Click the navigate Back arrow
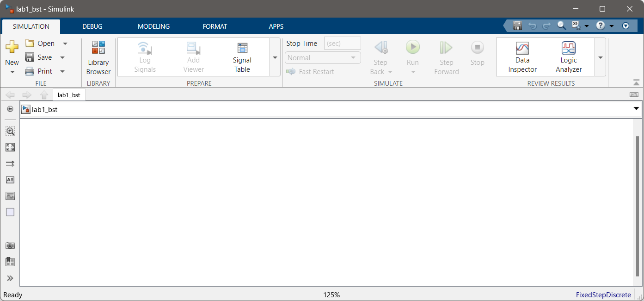 pos(10,95)
